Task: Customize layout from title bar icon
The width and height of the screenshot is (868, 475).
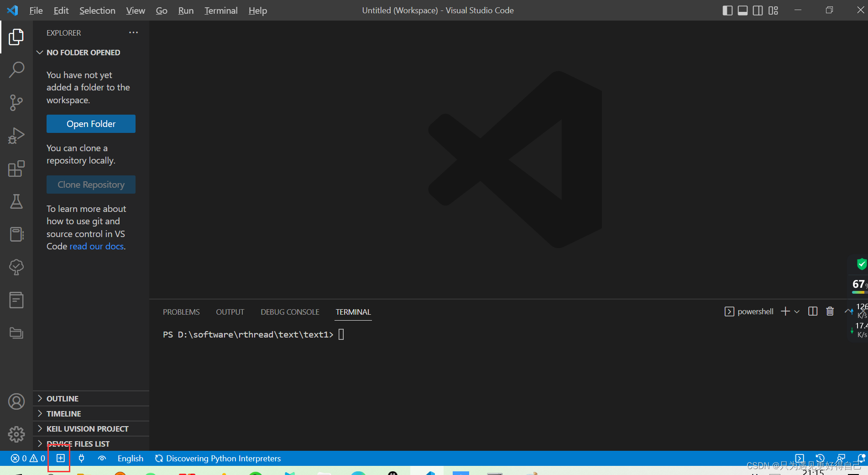Action: pos(773,11)
